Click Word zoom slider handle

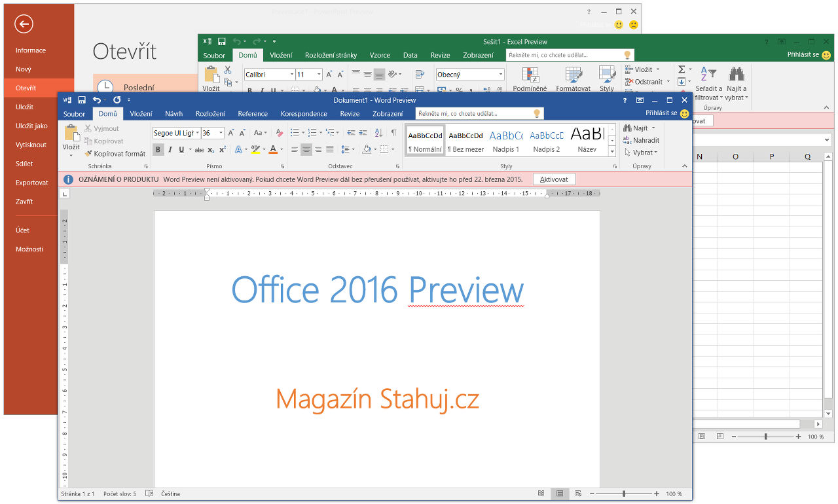(624, 494)
